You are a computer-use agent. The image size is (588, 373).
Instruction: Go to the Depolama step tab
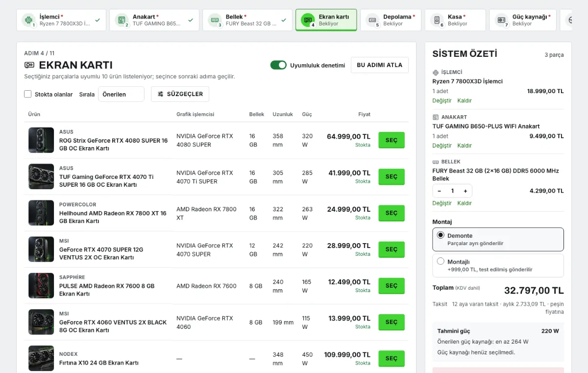click(x=391, y=20)
